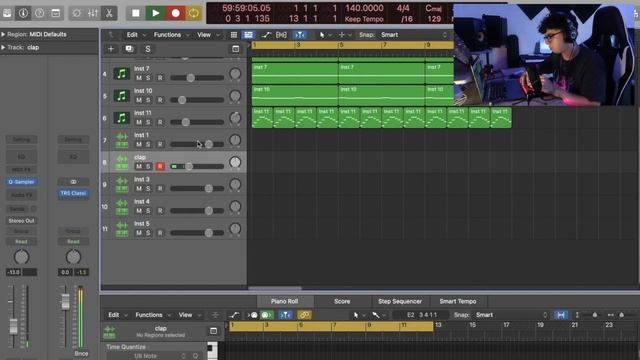Open Q-Sampler instrument slot
Screen dimensions: 640x360
[x=21, y=182]
